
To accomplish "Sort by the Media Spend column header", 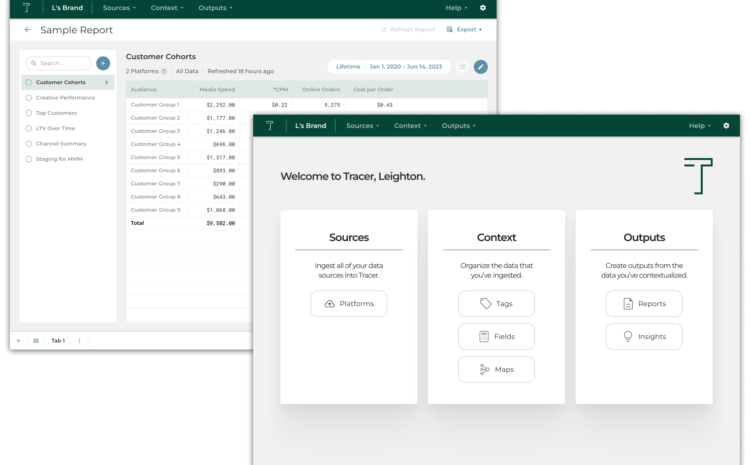I will (217, 89).
